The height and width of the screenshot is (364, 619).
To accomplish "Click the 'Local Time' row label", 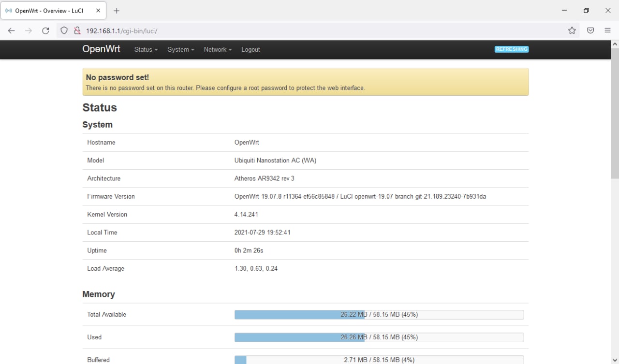I will pyautogui.click(x=102, y=233).
